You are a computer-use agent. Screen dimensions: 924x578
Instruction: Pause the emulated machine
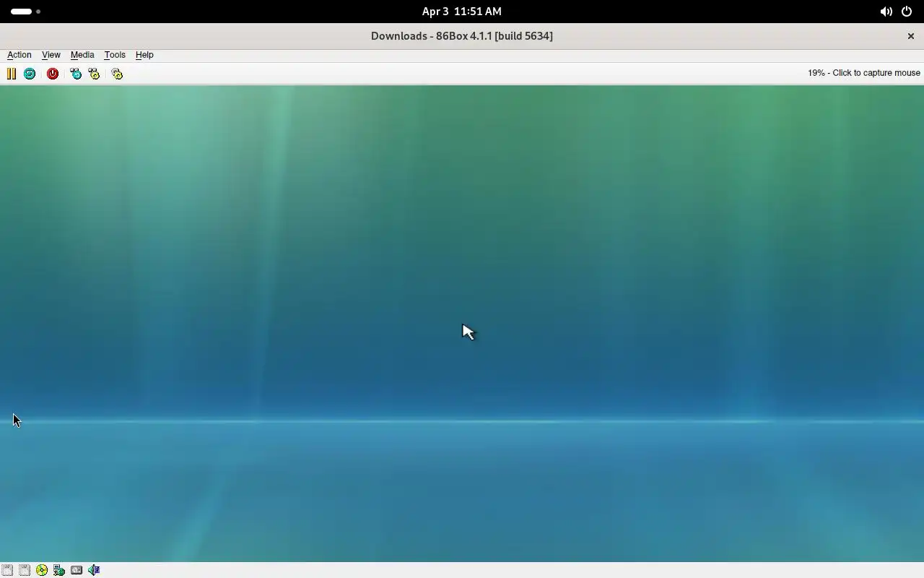pos(12,74)
